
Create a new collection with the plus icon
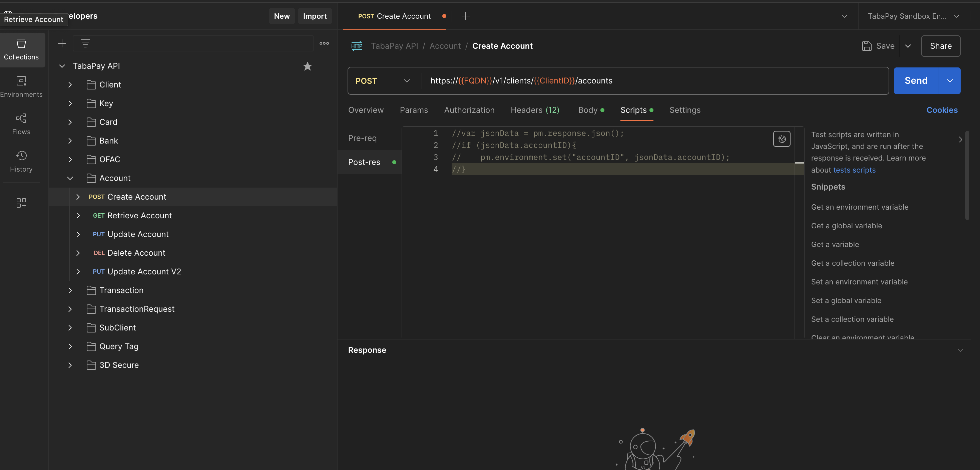click(62, 43)
